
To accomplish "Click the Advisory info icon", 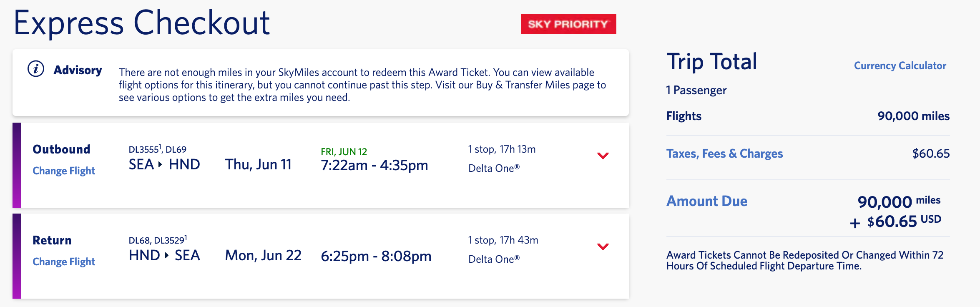I will (x=36, y=69).
